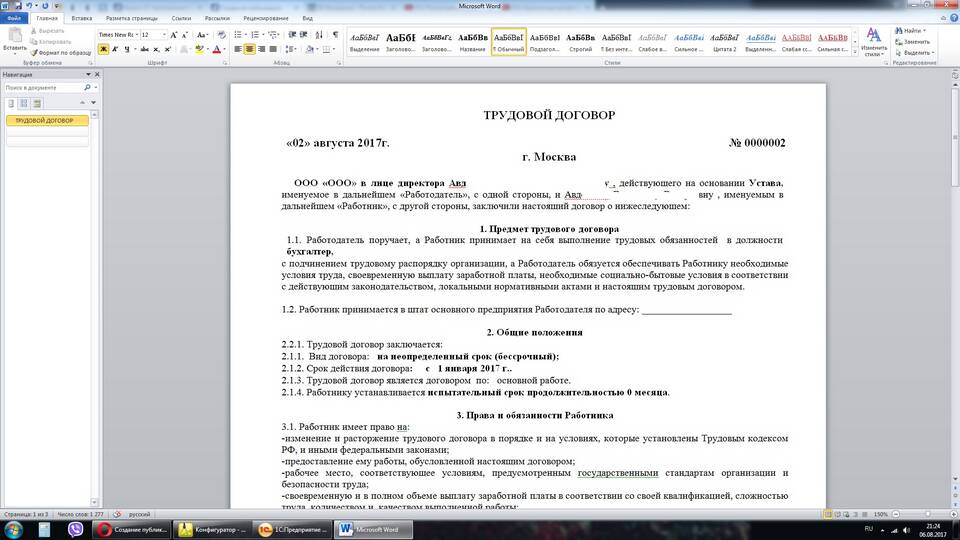Click the search magnifier in Navigation pane
Image resolution: width=960 pixels, height=540 pixels.
click(x=87, y=88)
